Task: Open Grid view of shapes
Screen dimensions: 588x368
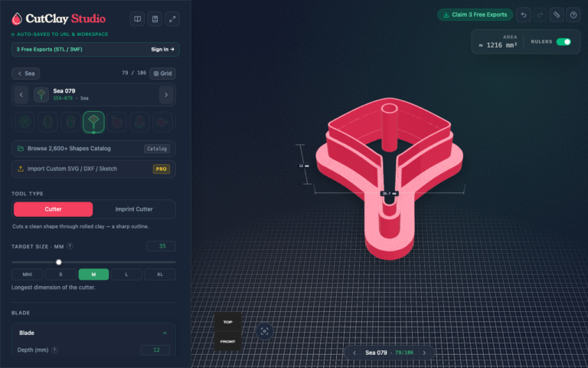Action: click(x=163, y=74)
